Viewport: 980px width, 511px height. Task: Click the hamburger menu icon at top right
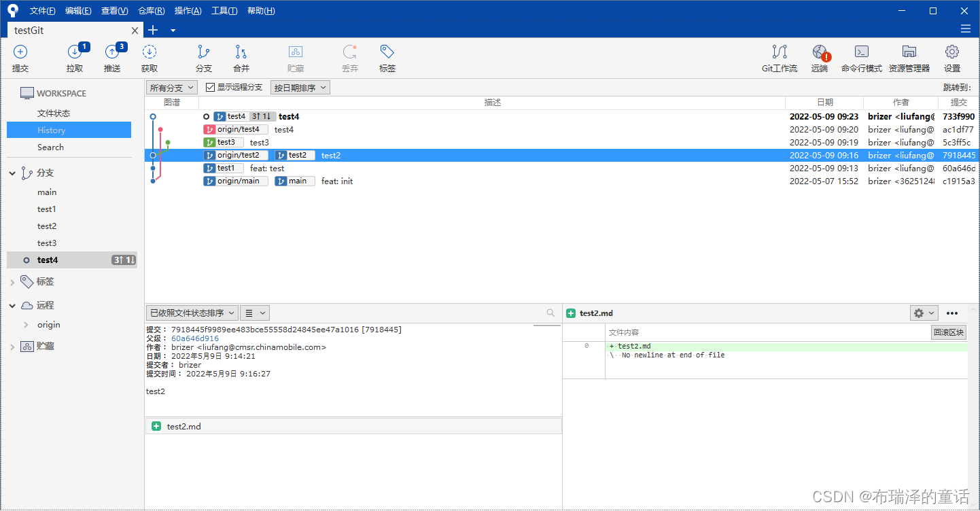tap(965, 29)
